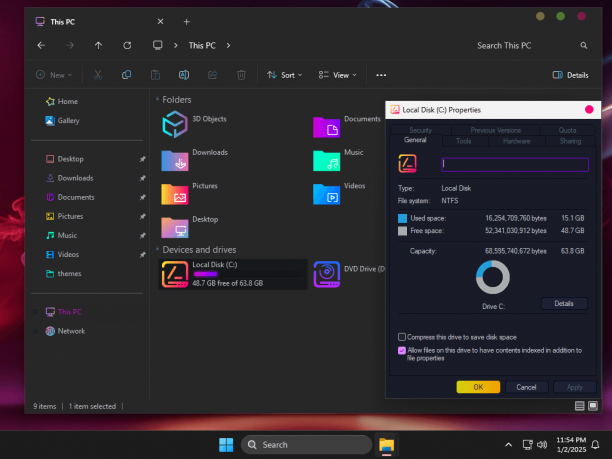Screen dimensions: 612x459
Task: Click the chevron after This PC in breadcrumb
Action: point(228,46)
